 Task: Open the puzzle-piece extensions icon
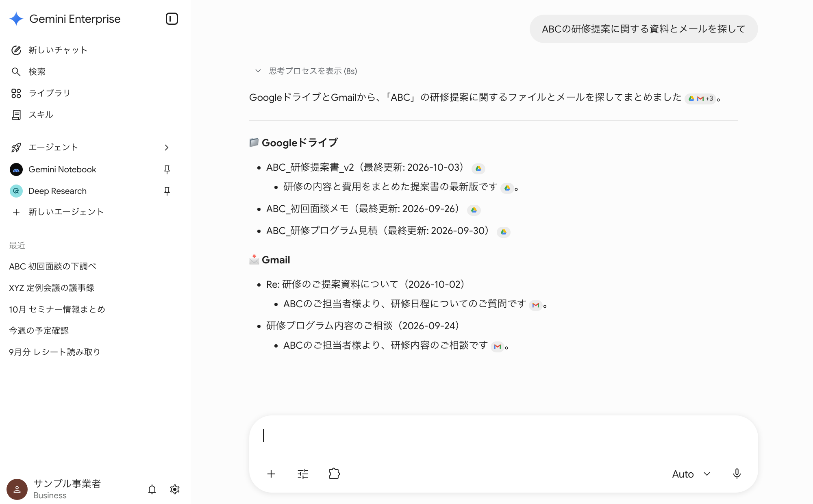click(334, 474)
